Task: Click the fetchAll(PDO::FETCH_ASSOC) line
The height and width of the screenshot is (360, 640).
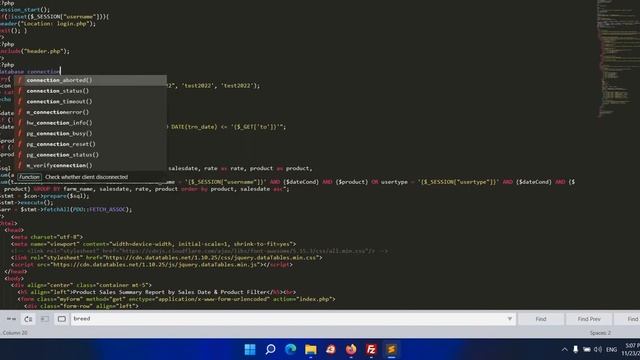Action: tap(66, 209)
